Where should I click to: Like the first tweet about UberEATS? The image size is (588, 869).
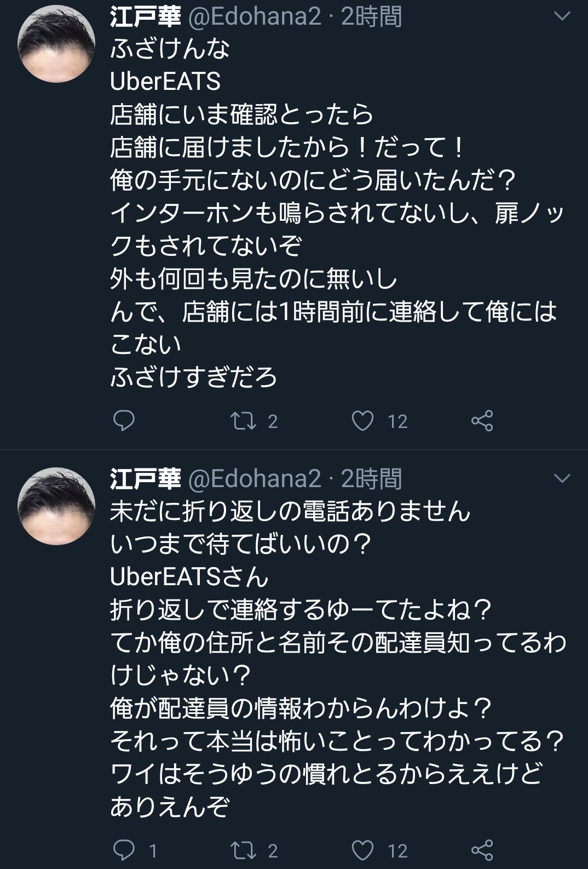pos(362,421)
